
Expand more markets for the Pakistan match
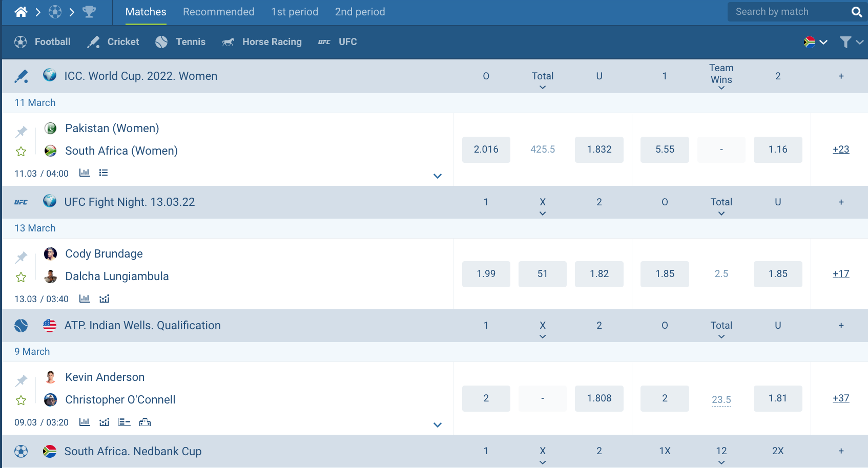(x=438, y=176)
